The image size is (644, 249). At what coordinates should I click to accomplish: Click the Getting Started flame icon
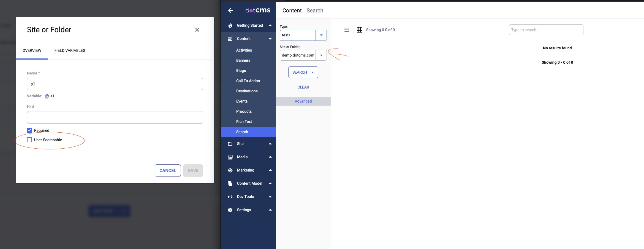(230, 25)
